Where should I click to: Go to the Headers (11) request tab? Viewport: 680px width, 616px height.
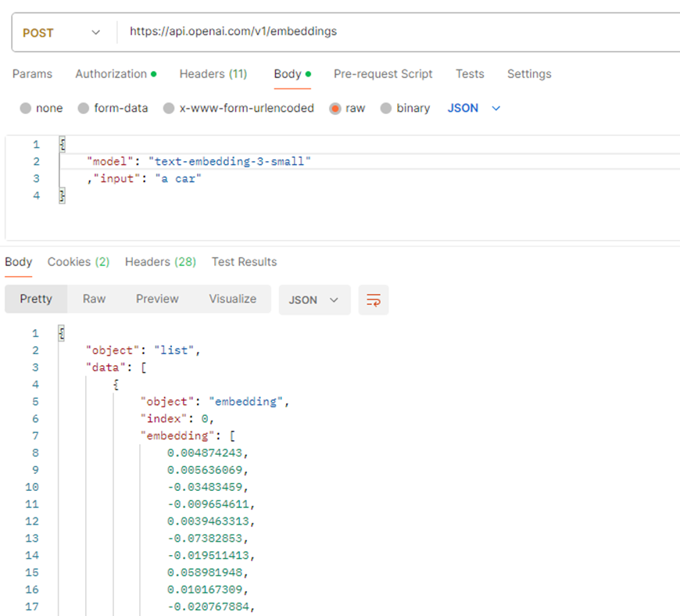[213, 74]
